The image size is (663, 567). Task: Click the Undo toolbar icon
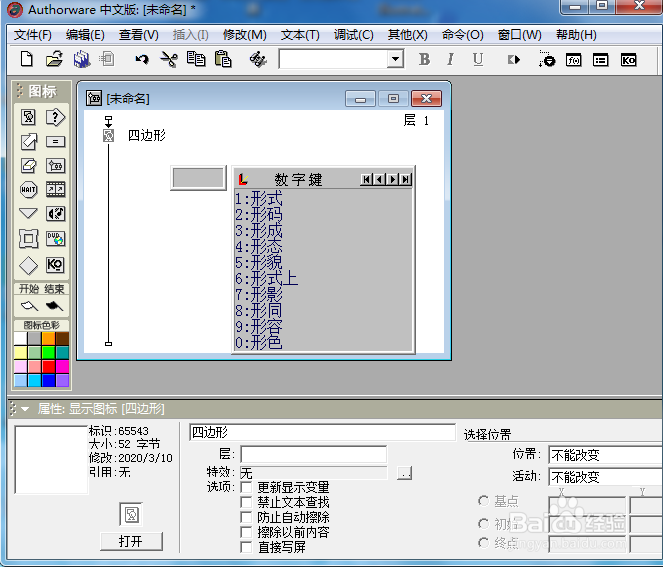pyautogui.click(x=142, y=59)
